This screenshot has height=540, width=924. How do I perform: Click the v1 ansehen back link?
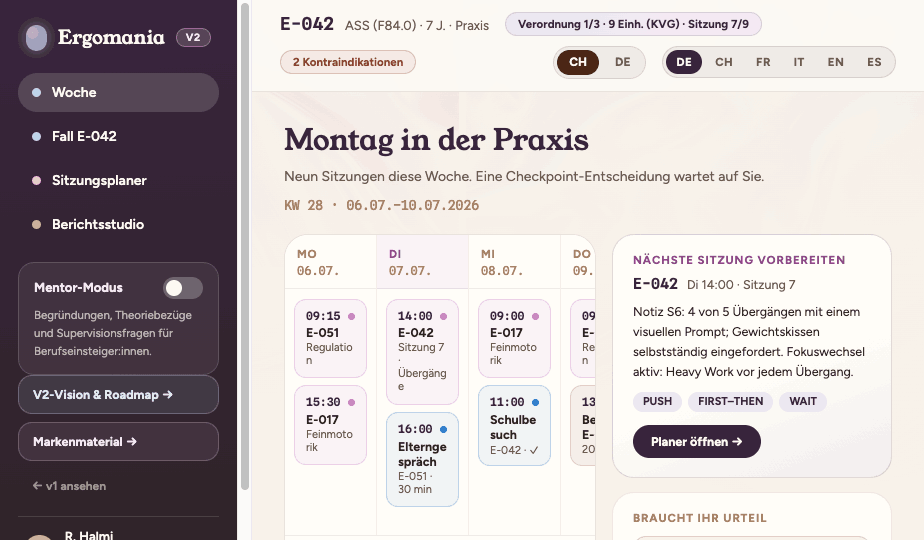click(70, 486)
